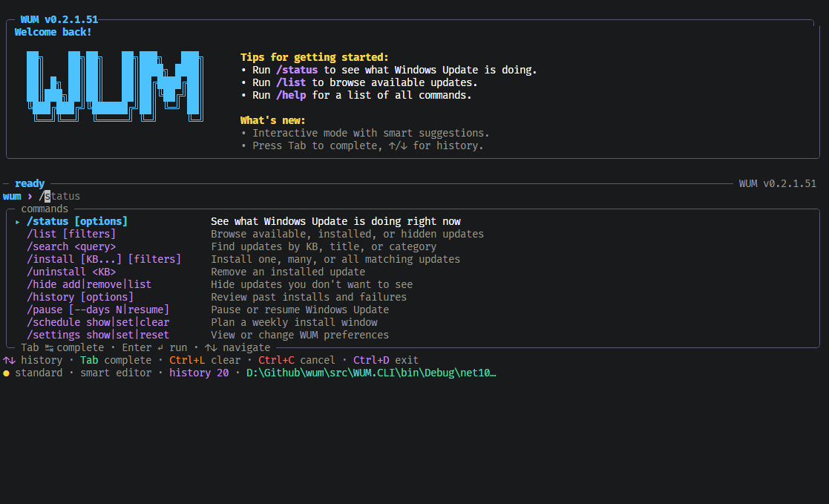Click 'Remove an installed update' description
Screen dimensions: 829x504
[288, 272]
